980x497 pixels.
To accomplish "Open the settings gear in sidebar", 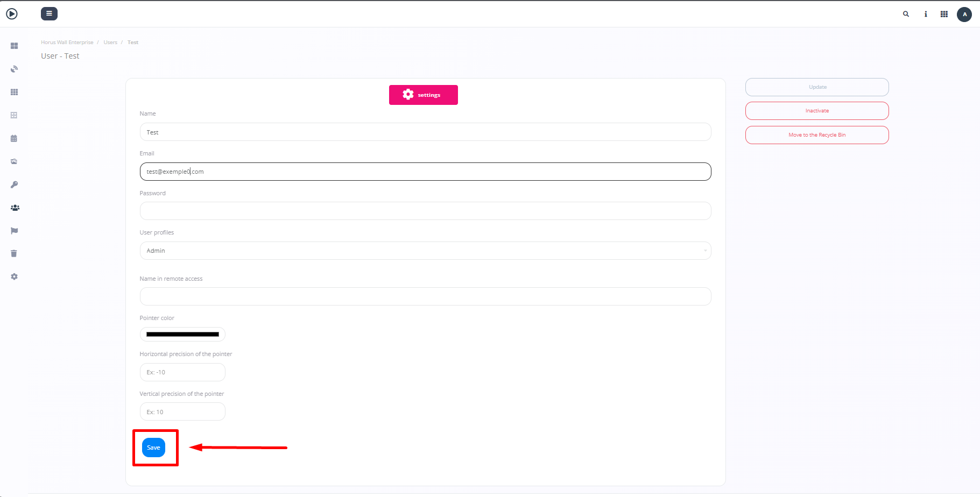I will click(13, 276).
